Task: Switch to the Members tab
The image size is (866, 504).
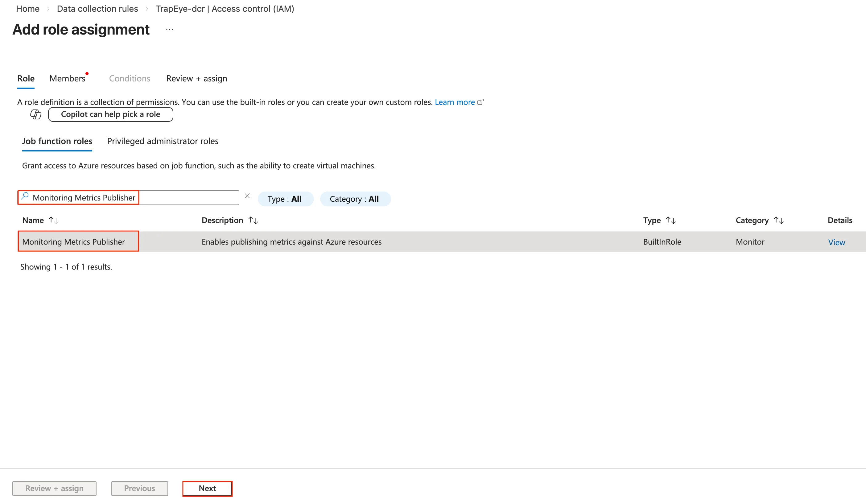Action: click(x=67, y=78)
